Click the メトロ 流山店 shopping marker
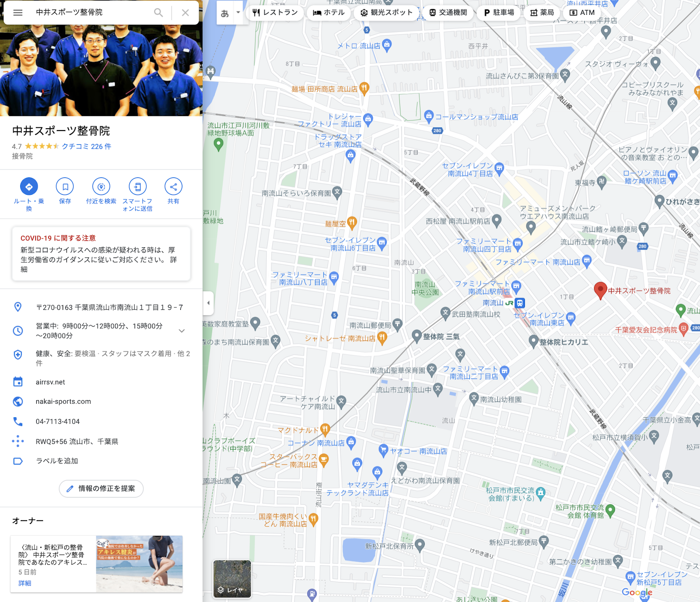Screen dimensions: 700x602 coord(387,45)
